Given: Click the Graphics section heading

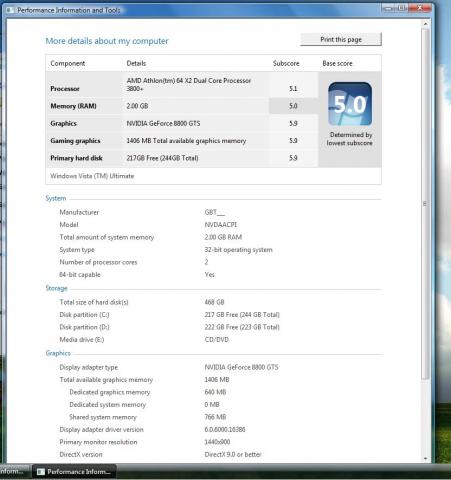Looking at the screenshot, I should tap(58, 353).
